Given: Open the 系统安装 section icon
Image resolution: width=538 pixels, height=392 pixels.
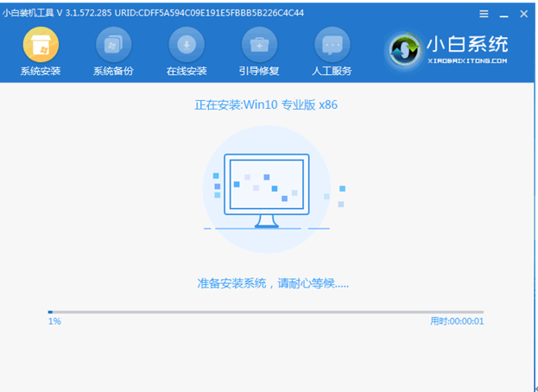Looking at the screenshot, I should tap(41, 45).
